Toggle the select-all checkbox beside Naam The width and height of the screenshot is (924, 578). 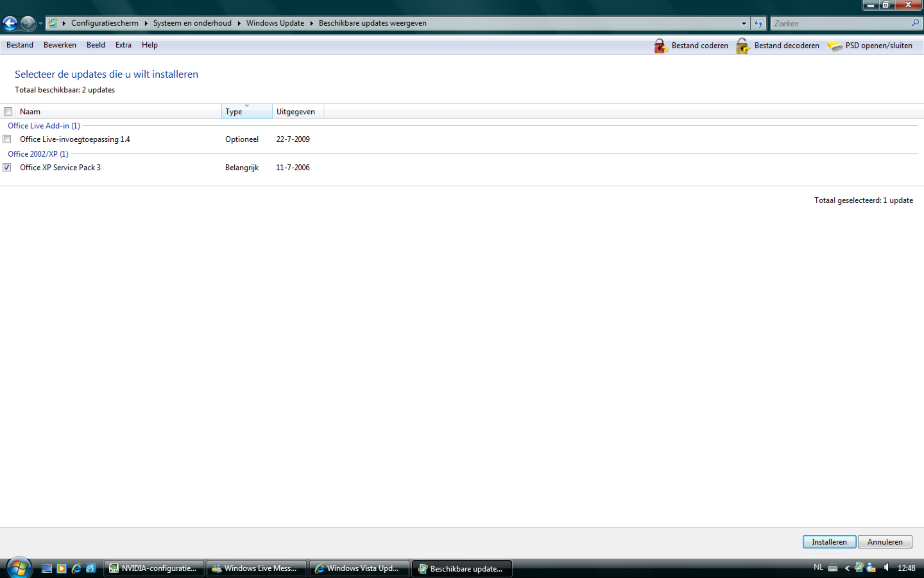pyautogui.click(x=8, y=111)
